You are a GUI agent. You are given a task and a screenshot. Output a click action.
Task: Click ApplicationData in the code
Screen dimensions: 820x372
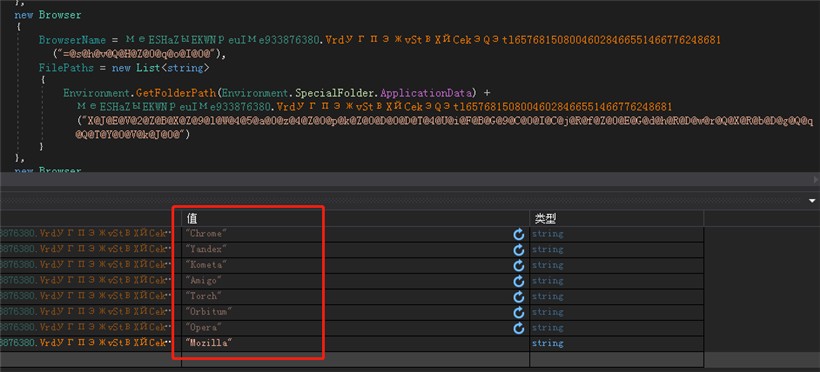tap(426, 93)
